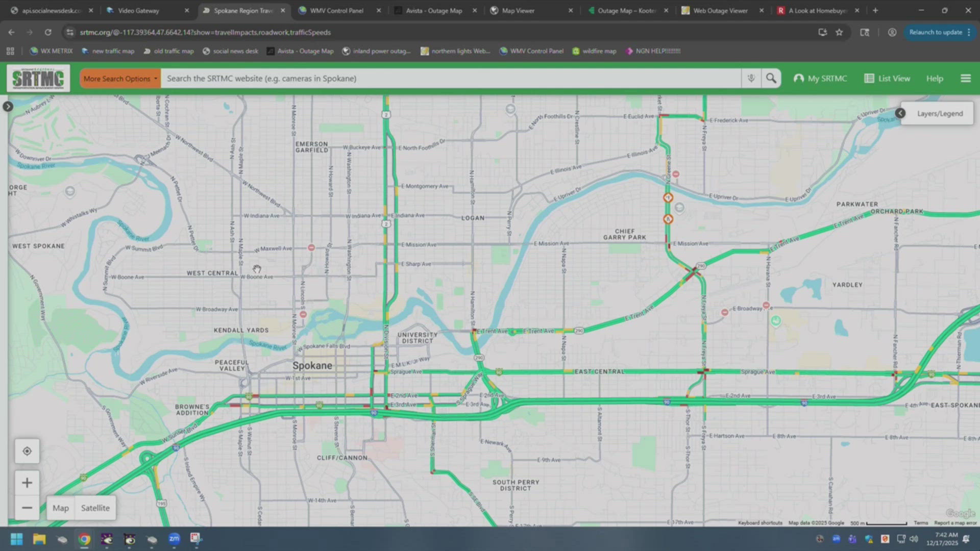Zoom out with the minus button
Screen dimensions: 980x551
point(27,508)
